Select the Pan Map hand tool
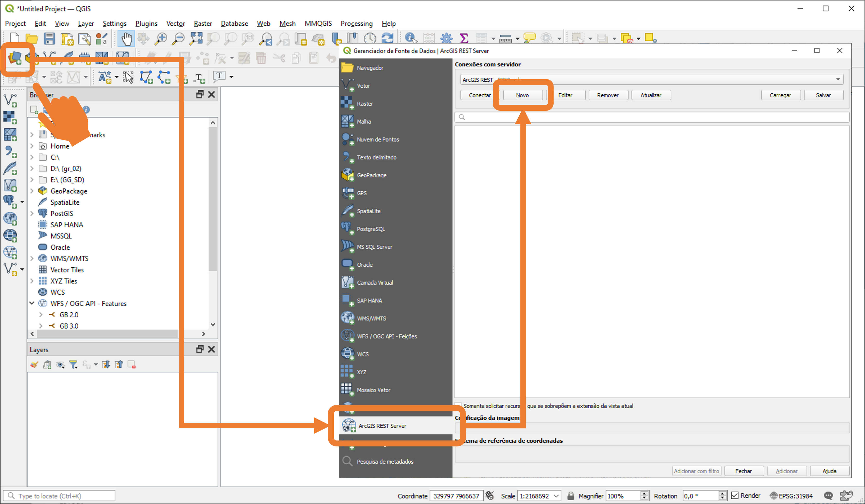Image resolution: width=865 pixels, height=504 pixels. [x=126, y=38]
